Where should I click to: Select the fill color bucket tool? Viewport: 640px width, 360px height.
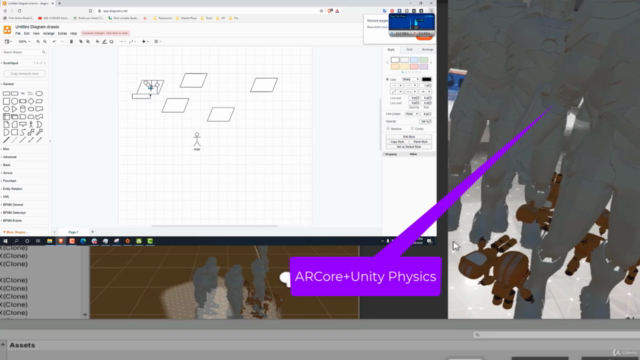[98, 42]
